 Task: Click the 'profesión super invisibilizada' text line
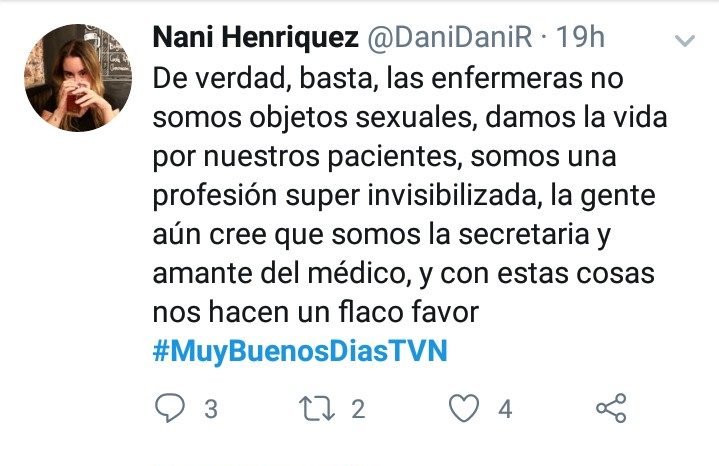pos(404,196)
